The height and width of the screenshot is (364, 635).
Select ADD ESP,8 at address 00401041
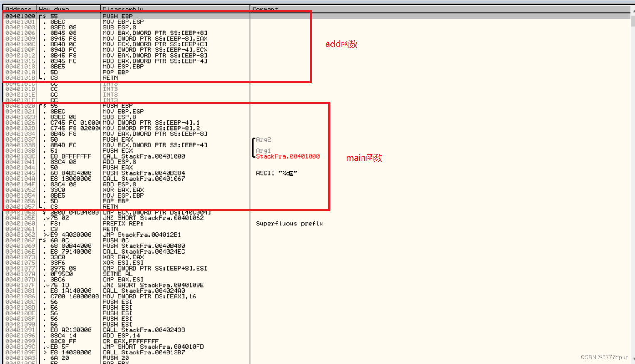(119, 162)
